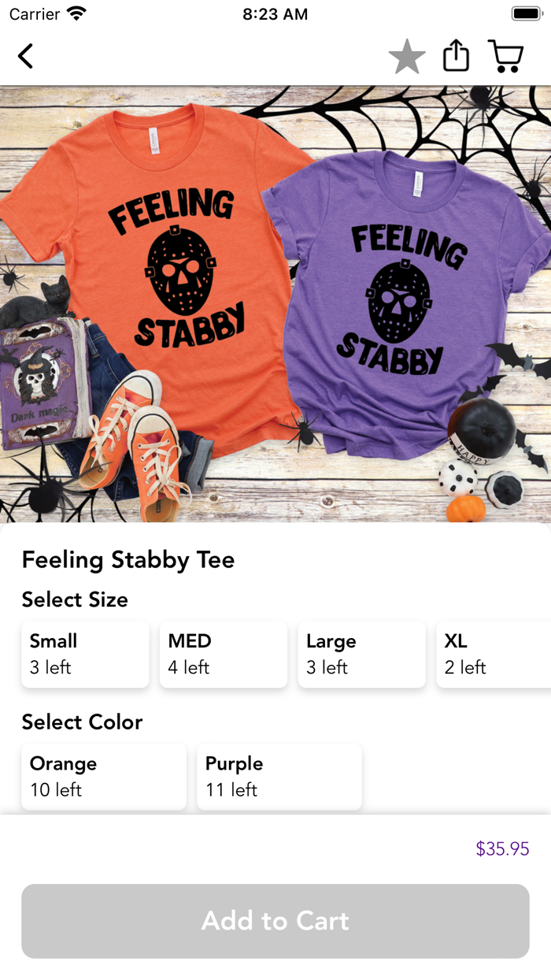Select the MED size option
Image resolution: width=551 pixels, height=980 pixels.
tap(224, 655)
